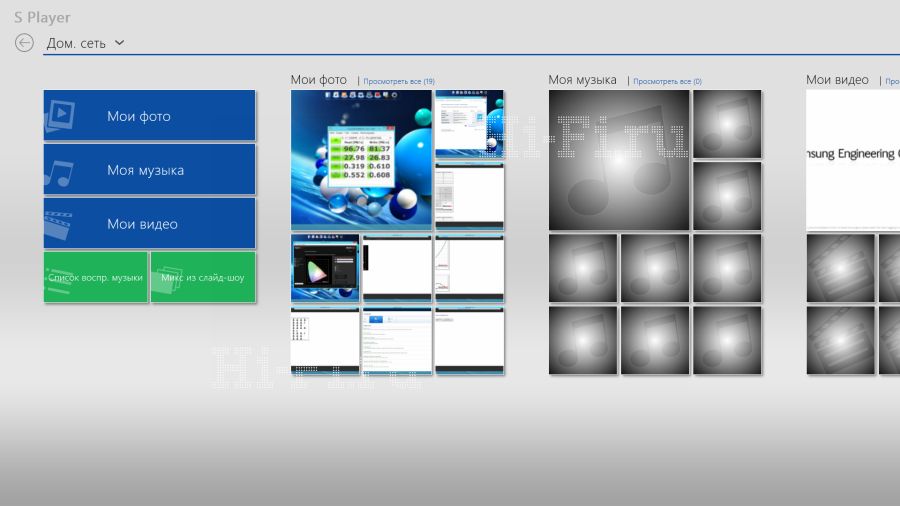Expand the 'Дом. сеть' source dropdown
900x506 pixels.
point(85,43)
